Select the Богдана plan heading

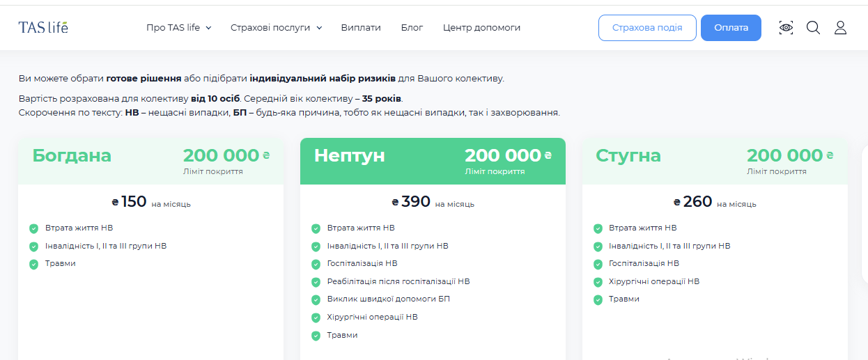point(72,155)
